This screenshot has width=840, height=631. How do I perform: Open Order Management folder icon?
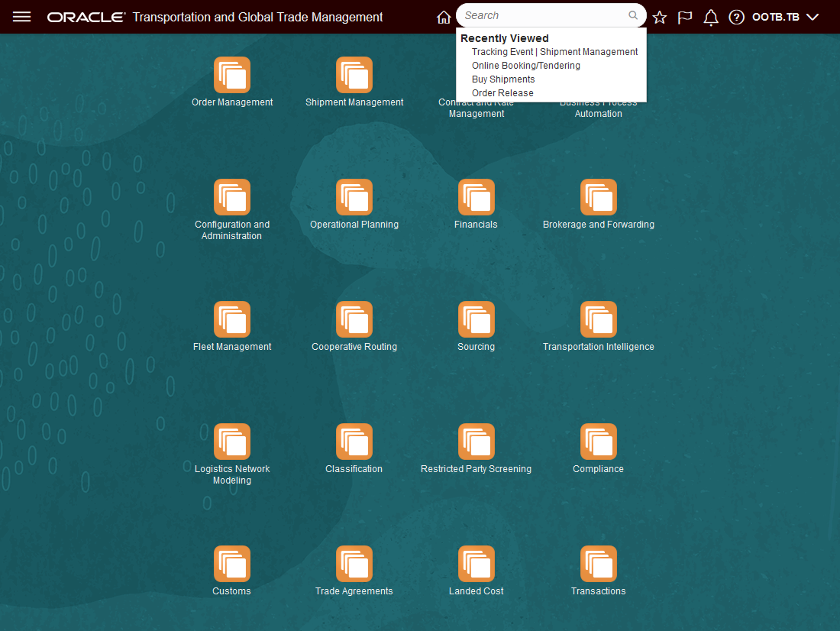coord(232,75)
